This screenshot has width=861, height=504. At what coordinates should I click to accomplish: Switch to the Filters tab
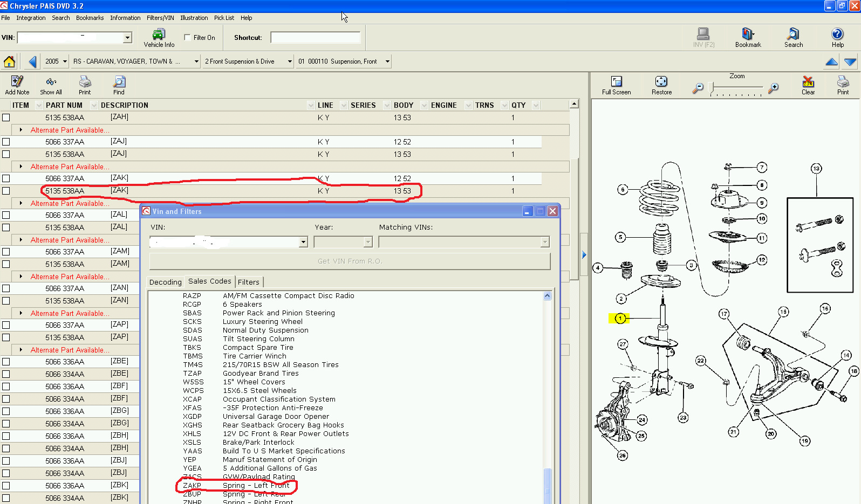248,282
